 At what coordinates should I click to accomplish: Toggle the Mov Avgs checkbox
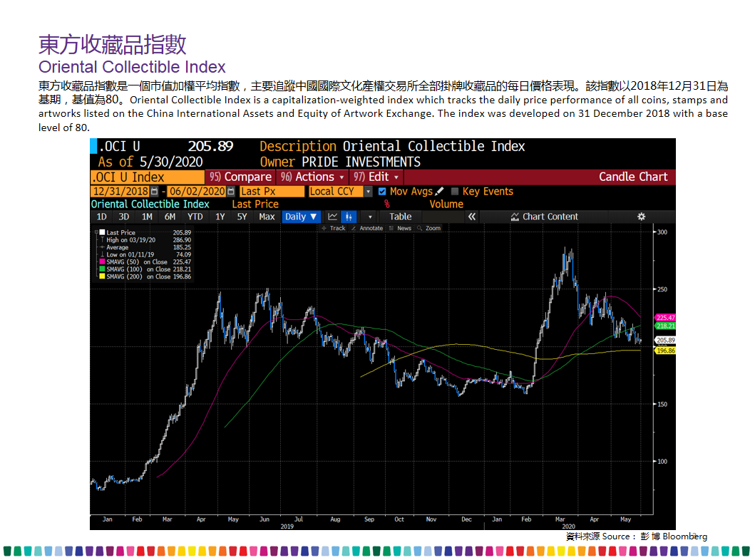pyautogui.click(x=382, y=192)
